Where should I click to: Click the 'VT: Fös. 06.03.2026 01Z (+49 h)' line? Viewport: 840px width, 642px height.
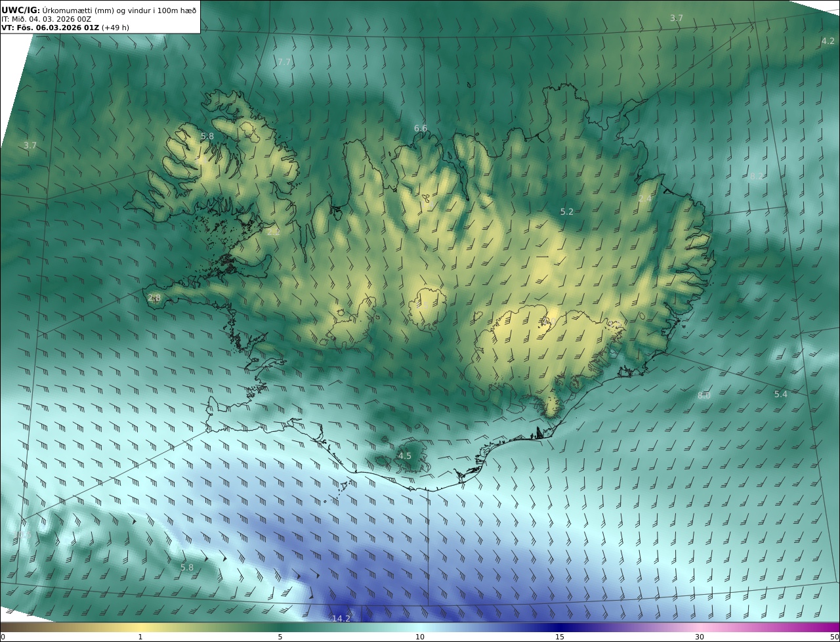pyautogui.click(x=65, y=28)
